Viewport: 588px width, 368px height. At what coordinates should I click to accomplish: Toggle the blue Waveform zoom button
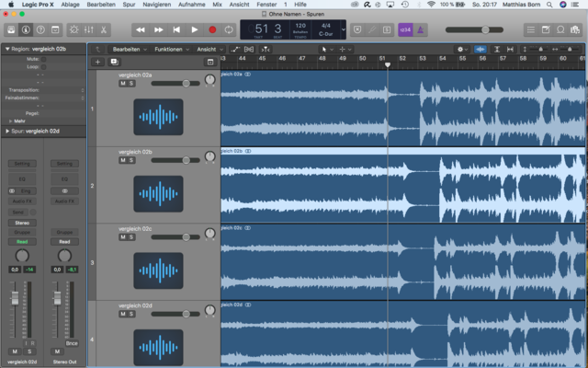pyautogui.click(x=480, y=49)
